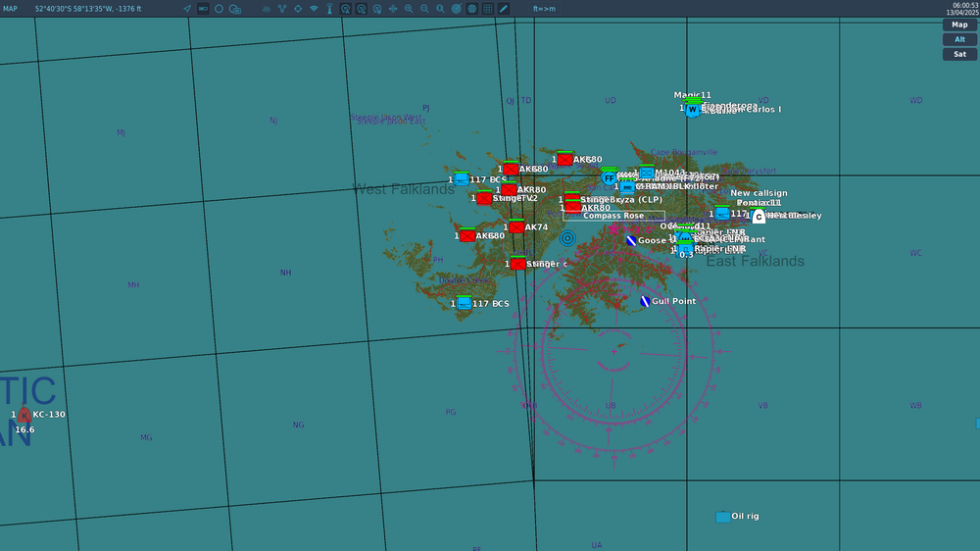
Task: Select the four-arrow pan tool
Action: pos(393,9)
